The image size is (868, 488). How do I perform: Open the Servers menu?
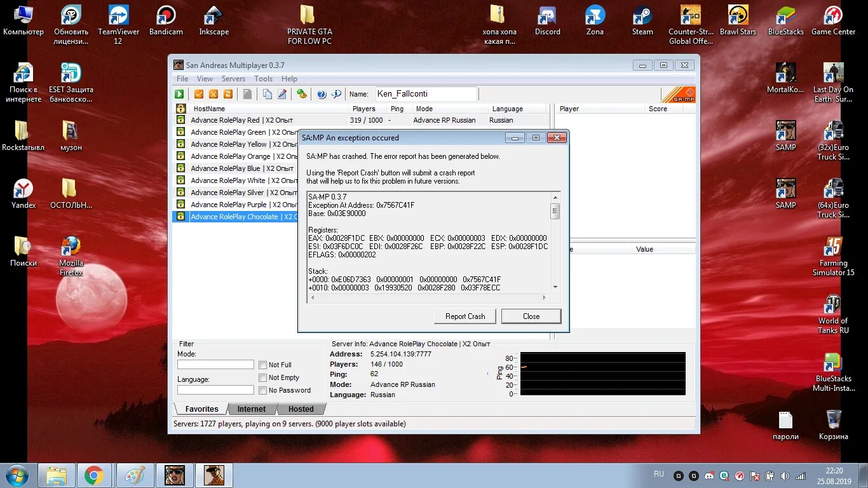pos(233,79)
